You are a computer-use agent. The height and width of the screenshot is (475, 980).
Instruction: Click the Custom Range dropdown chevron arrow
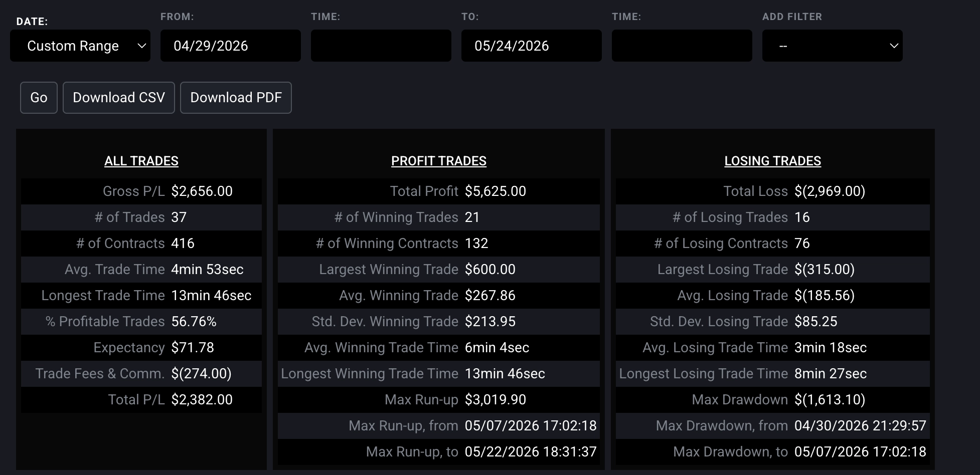(x=142, y=46)
